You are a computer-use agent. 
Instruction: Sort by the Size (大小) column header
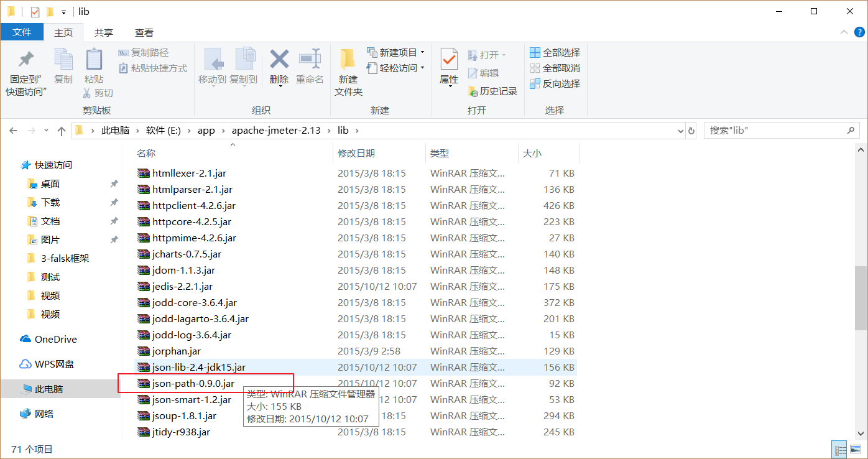click(548, 153)
